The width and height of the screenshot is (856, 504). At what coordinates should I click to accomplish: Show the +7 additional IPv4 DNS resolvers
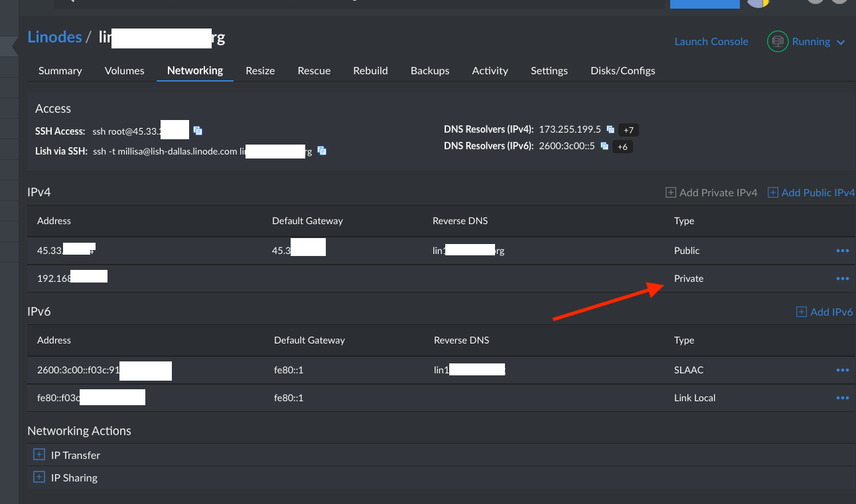pos(628,130)
